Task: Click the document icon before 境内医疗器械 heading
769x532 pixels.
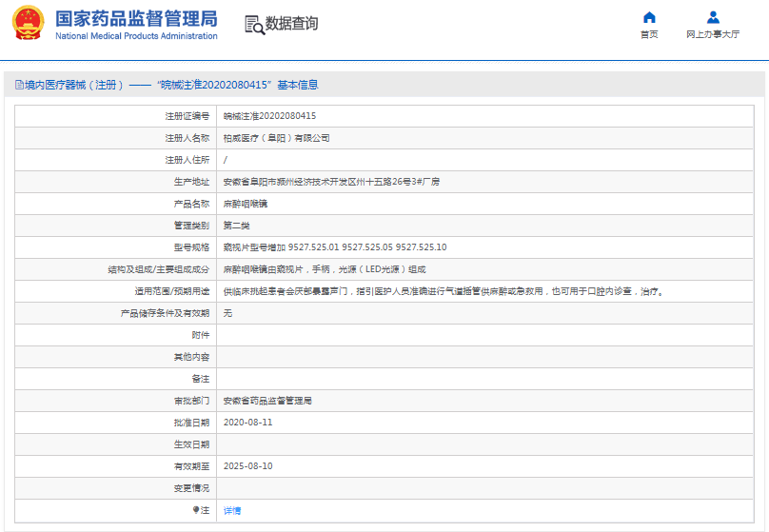Action: tap(18, 85)
